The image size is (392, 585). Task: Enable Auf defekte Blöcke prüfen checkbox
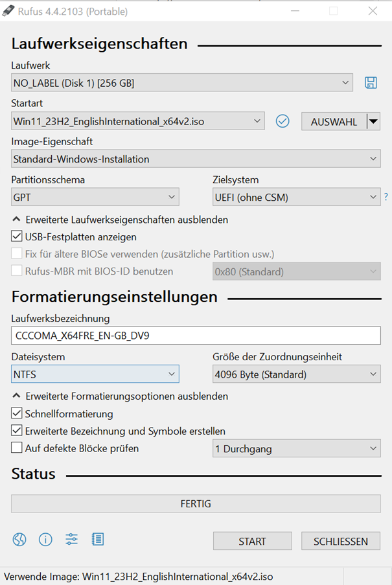pos(16,448)
